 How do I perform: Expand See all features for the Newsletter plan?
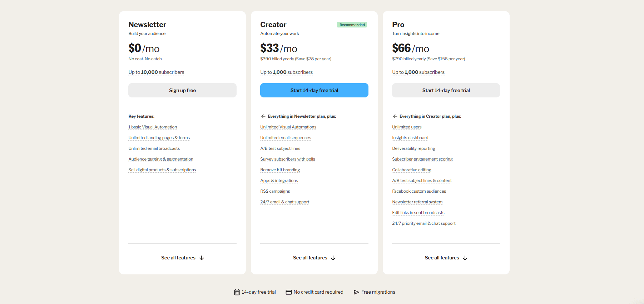178,258
